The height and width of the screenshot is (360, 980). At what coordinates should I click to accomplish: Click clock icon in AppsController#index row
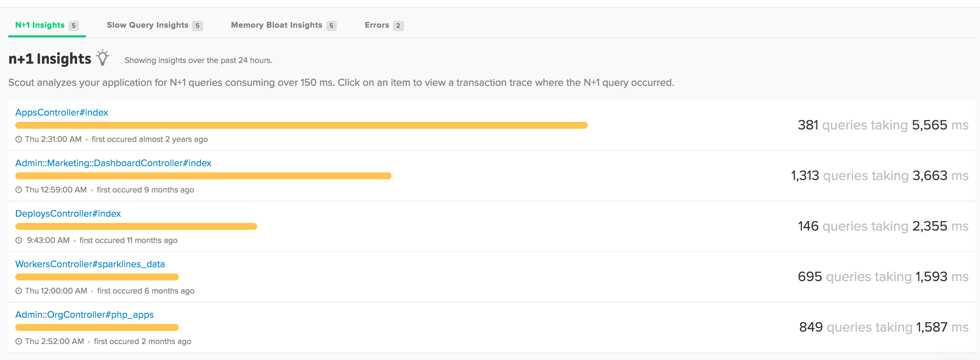tap(19, 139)
